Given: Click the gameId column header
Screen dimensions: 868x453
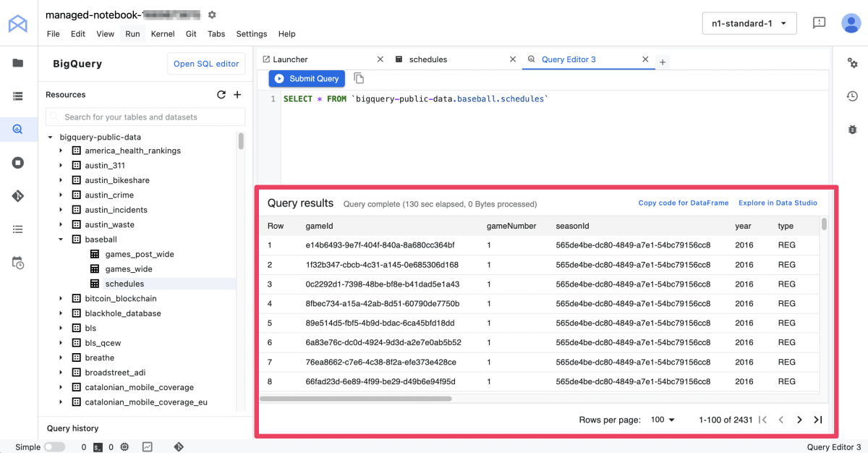Looking at the screenshot, I should (319, 226).
